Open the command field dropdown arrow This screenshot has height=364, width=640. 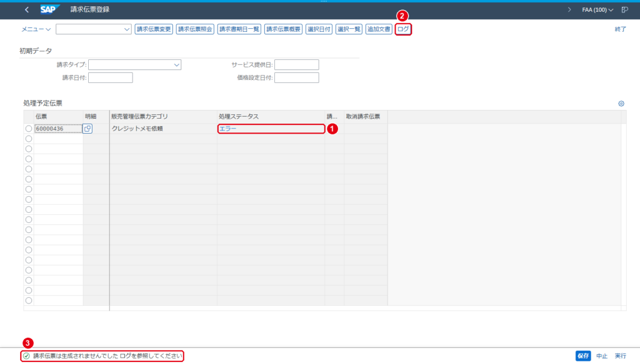(x=126, y=29)
